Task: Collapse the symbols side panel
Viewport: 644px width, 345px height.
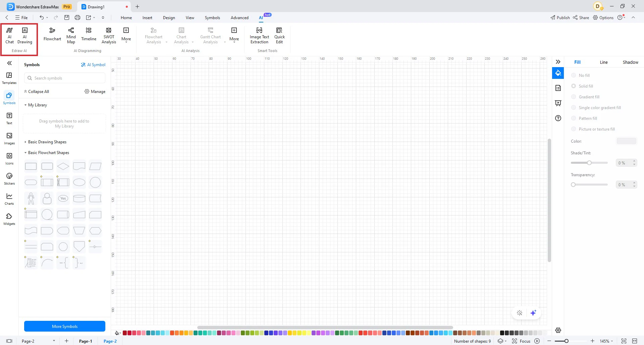Action: point(9,63)
